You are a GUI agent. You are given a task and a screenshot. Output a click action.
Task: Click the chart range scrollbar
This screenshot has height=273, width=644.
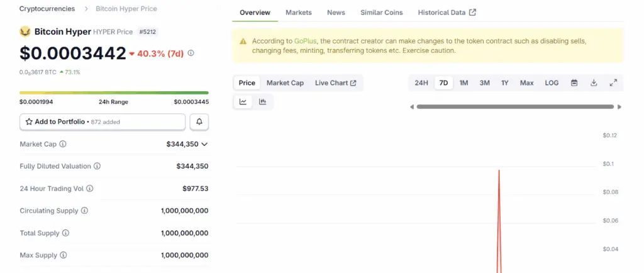tap(514, 107)
